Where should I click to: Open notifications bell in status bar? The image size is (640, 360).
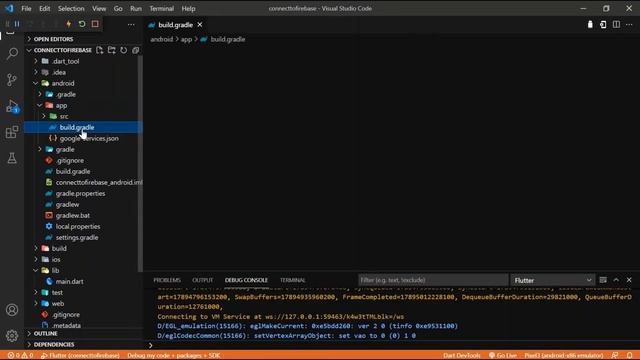click(x=630, y=356)
